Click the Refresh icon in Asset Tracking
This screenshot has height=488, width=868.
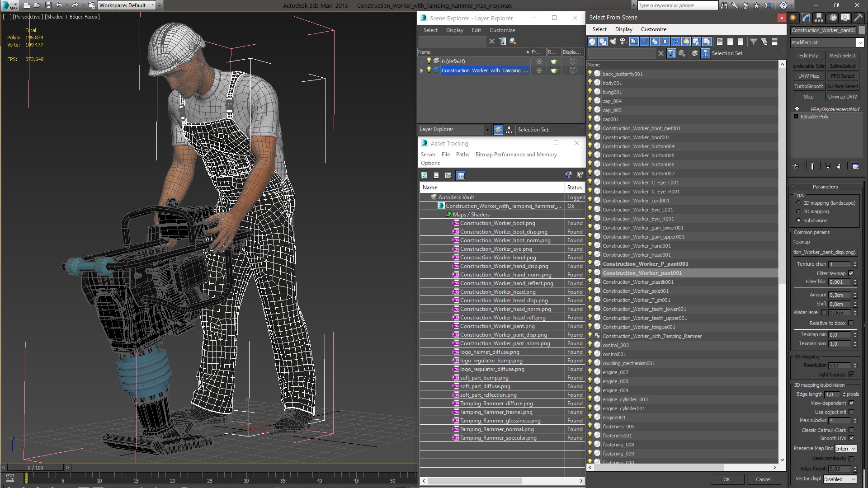(x=424, y=175)
